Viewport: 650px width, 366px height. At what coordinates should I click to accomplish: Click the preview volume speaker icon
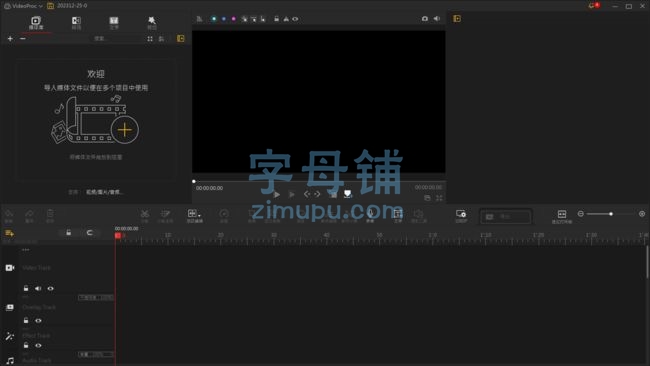(x=437, y=19)
